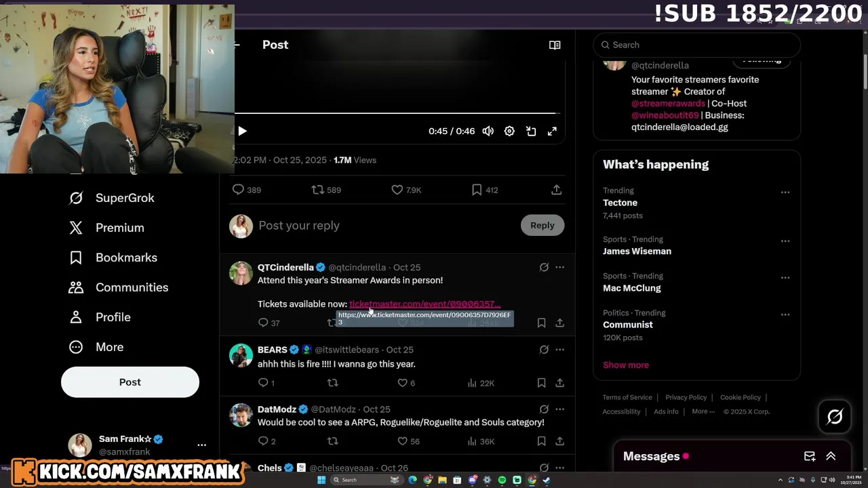Share BEARS comment
This screenshot has width=868, height=488.
[559, 383]
